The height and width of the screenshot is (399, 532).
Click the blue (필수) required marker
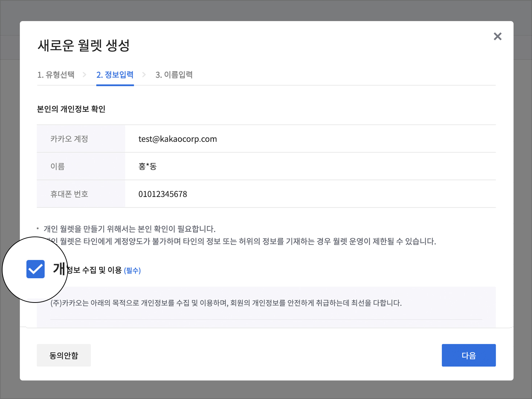click(132, 271)
